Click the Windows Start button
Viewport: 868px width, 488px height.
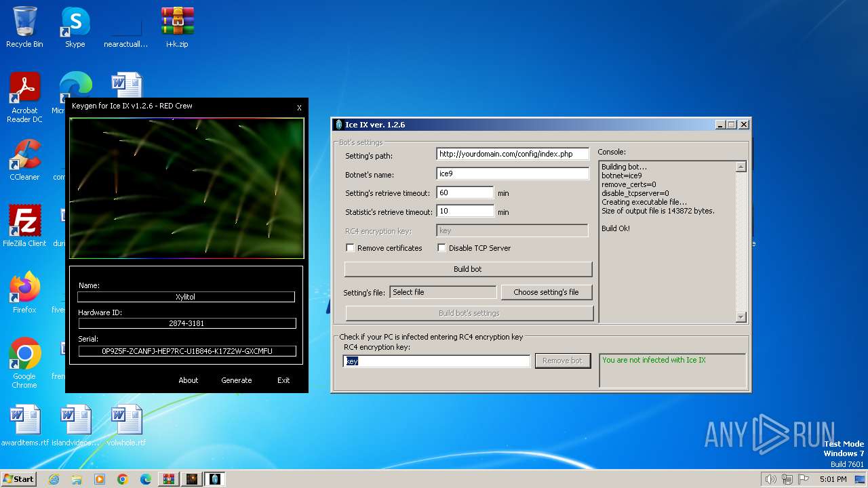click(x=18, y=479)
